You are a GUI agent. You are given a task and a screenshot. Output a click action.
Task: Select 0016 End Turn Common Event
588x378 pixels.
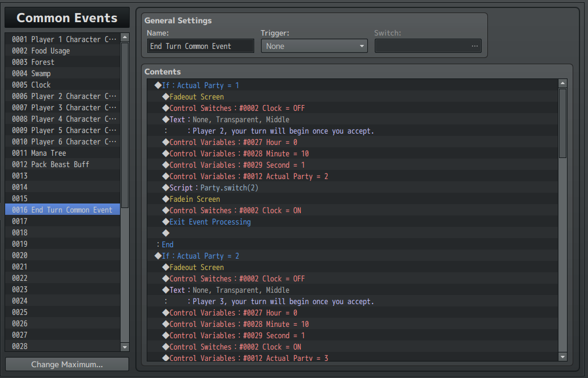(x=63, y=210)
